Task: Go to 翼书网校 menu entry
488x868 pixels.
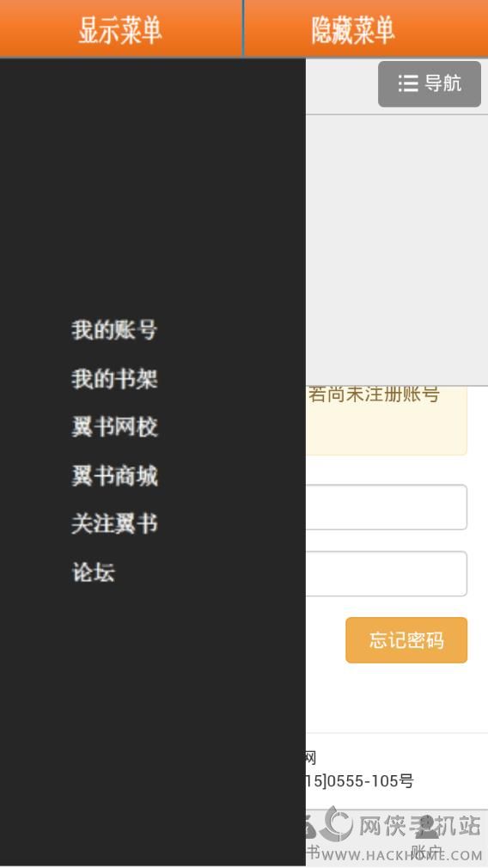Action: (114, 427)
